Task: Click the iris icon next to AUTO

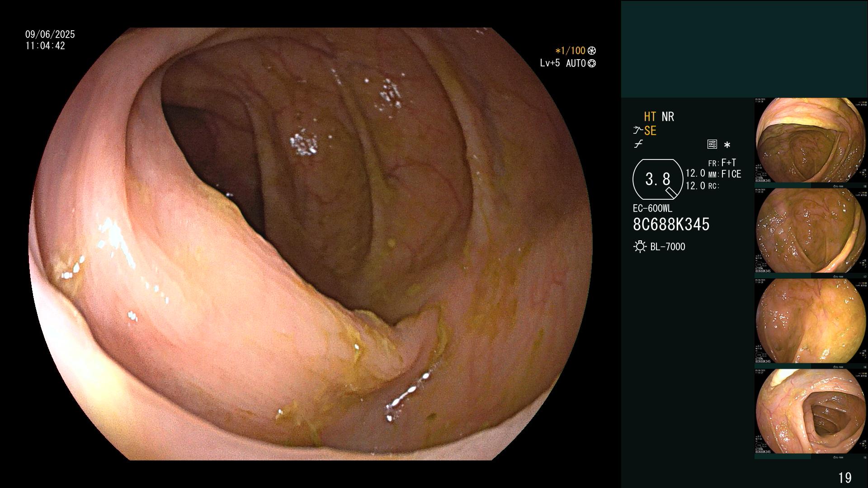Action: 592,63
